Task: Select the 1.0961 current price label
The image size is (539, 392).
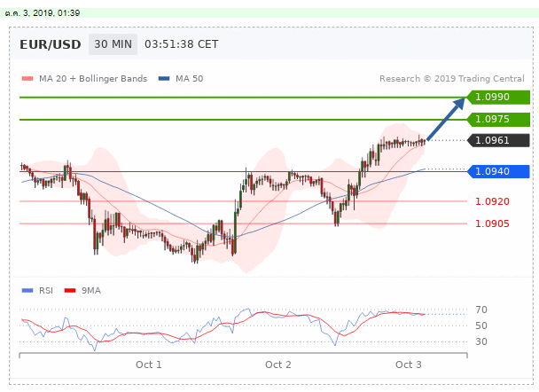Action: pos(498,140)
